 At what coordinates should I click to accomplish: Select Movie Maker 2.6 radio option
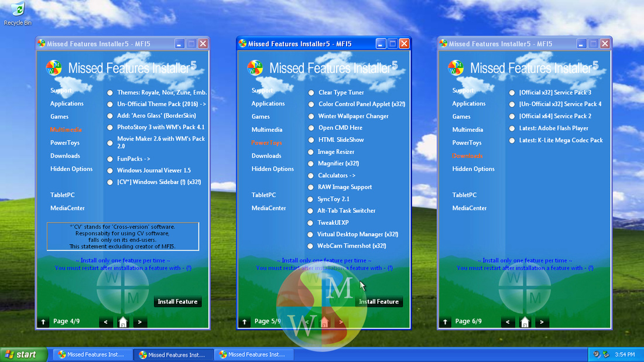[110, 143]
